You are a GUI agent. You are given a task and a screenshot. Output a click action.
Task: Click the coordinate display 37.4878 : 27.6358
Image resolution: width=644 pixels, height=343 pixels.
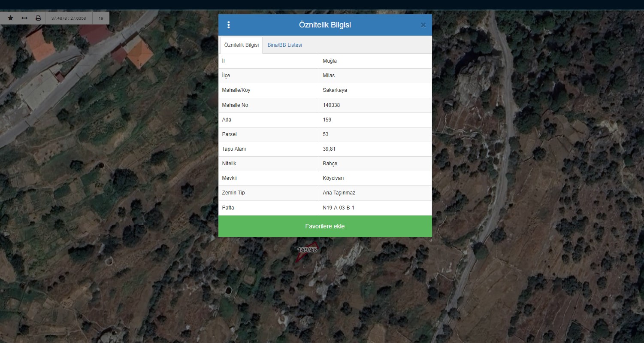[69, 18]
